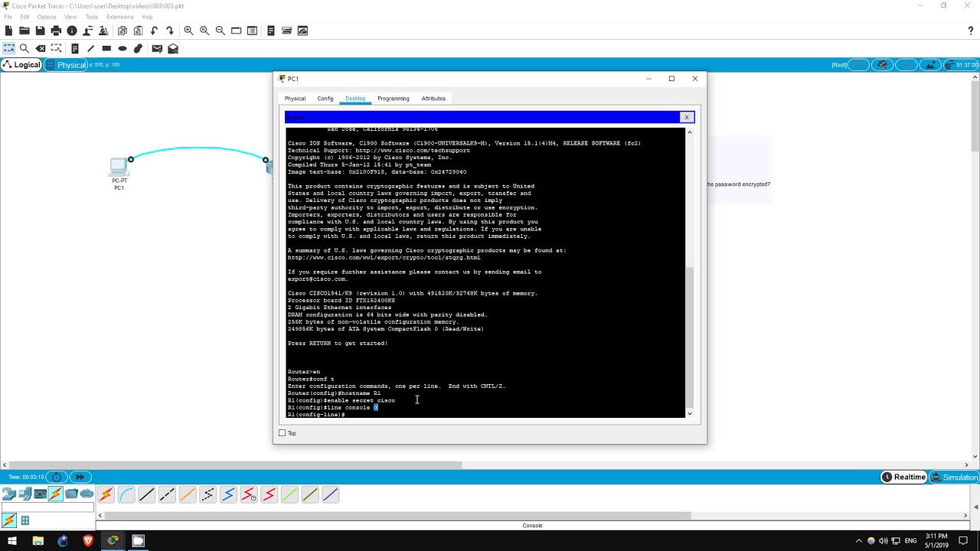This screenshot has width=980, height=551.
Task: Open Attributes tab in PC1 window
Action: pyautogui.click(x=433, y=99)
